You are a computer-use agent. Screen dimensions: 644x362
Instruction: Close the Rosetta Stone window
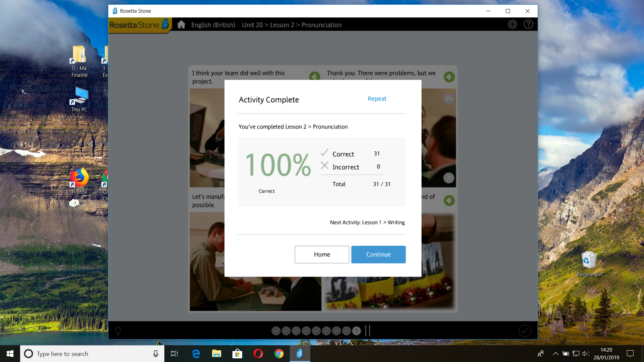528,11
